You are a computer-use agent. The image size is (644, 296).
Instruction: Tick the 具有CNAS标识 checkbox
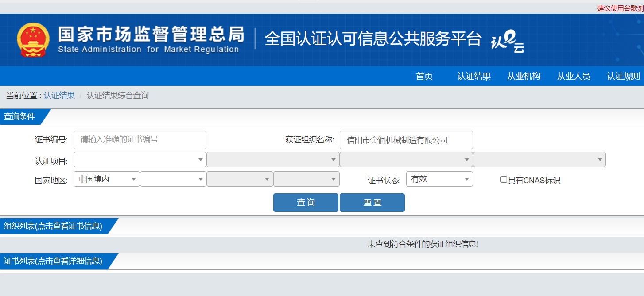pyautogui.click(x=504, y=180)
